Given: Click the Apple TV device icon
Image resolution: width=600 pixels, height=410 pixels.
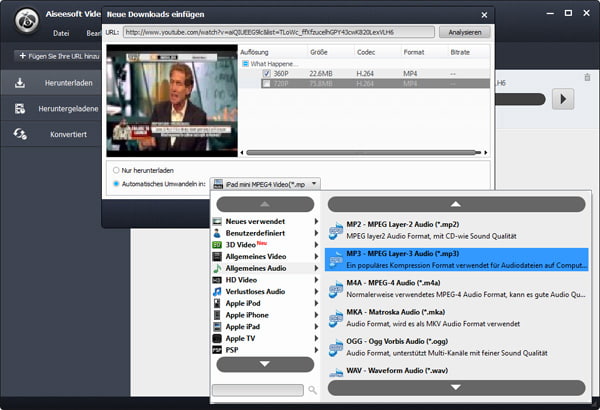Looking at the screenshot, I should (x=217, y=338).
